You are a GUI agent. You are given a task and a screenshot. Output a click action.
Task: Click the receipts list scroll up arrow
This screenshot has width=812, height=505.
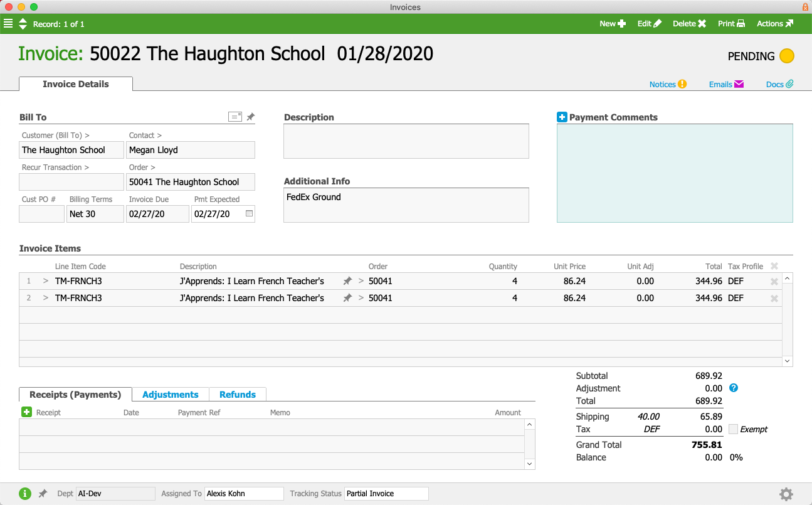tap(530, 425)
